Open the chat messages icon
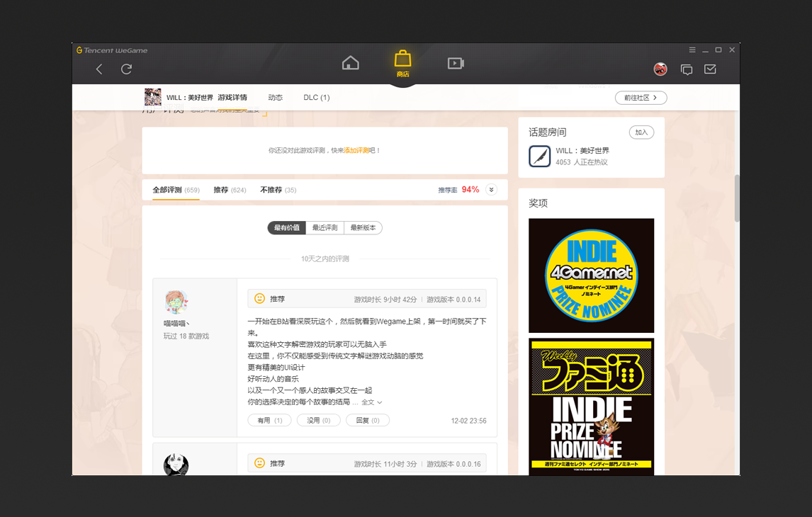The width and height of the screenshot is (812, 517). click(x=687, y=69)
